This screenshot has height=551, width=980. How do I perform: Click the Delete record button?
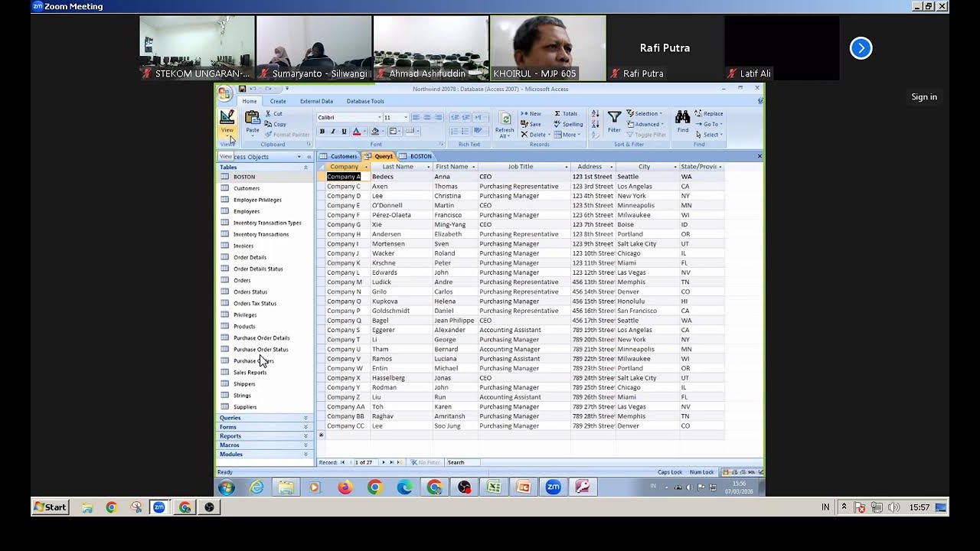click(534, 135)
